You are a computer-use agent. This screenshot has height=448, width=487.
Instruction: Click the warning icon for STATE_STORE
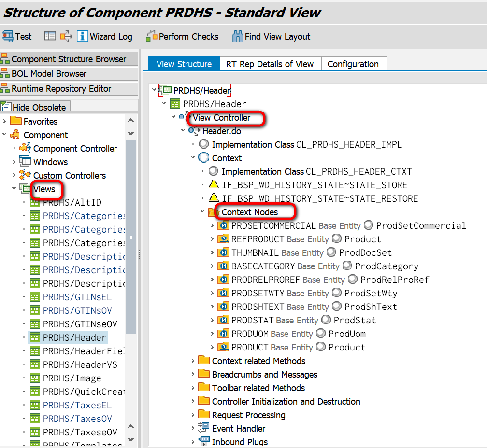(214, 184)
